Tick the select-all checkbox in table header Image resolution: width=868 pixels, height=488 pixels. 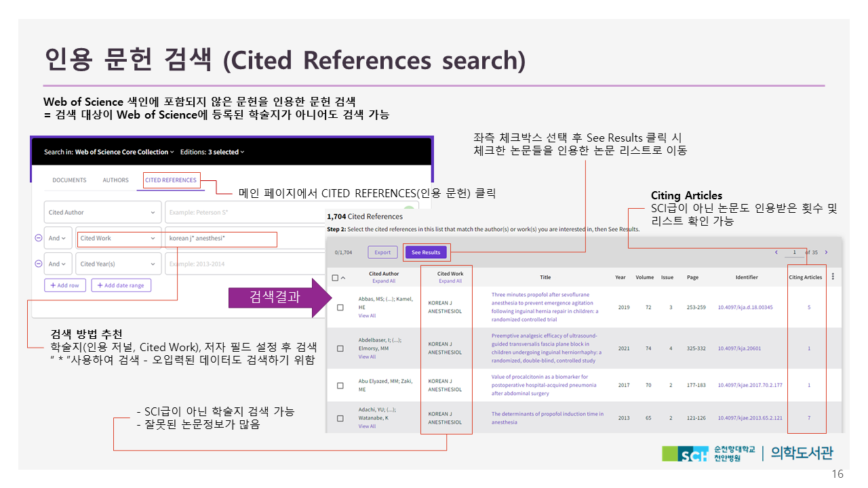(x=335, y=277)
